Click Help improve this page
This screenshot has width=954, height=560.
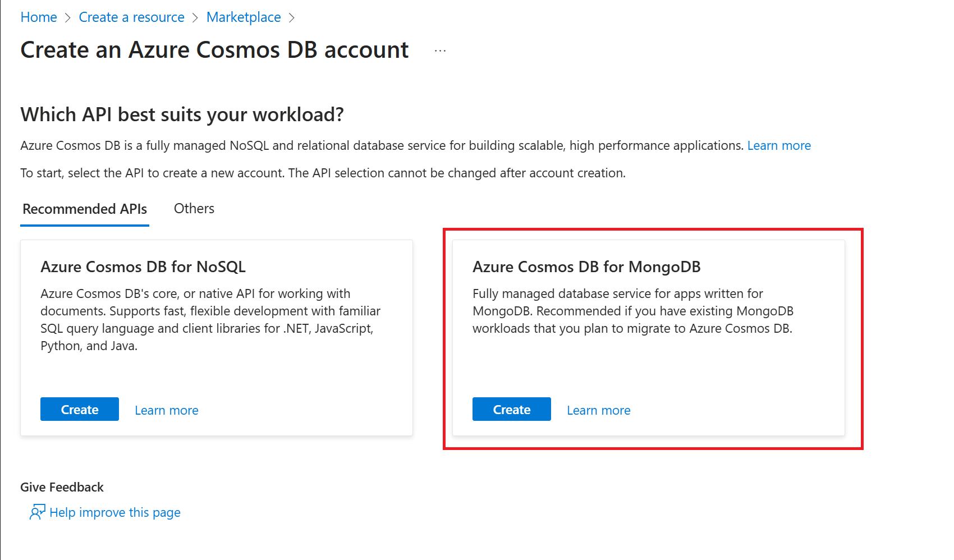[x=114, y=512]
